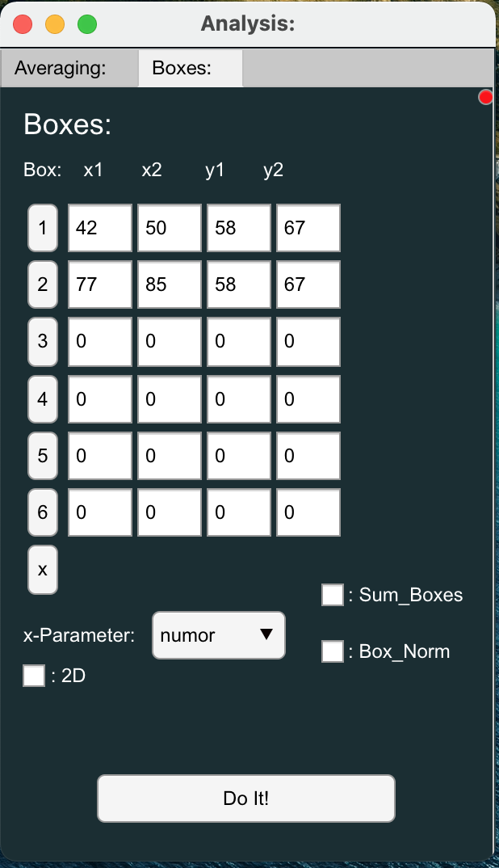Select the Boxes: tab
The image size is (499, 868).
click(x=191, y=68)
